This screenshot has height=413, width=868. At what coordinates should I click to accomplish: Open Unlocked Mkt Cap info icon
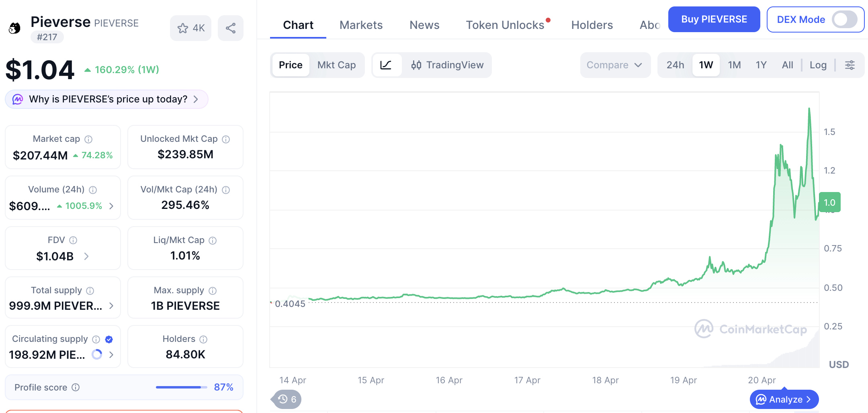click(x=226, y=139)
